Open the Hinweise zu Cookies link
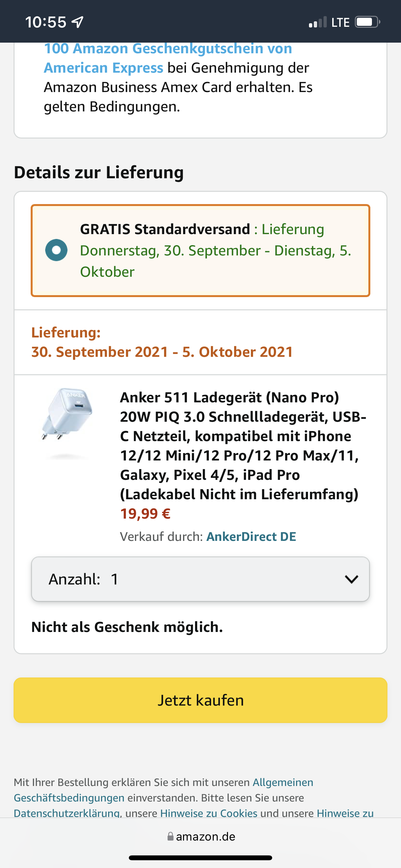Screen dimensions: 401x868 click(209, 813)
